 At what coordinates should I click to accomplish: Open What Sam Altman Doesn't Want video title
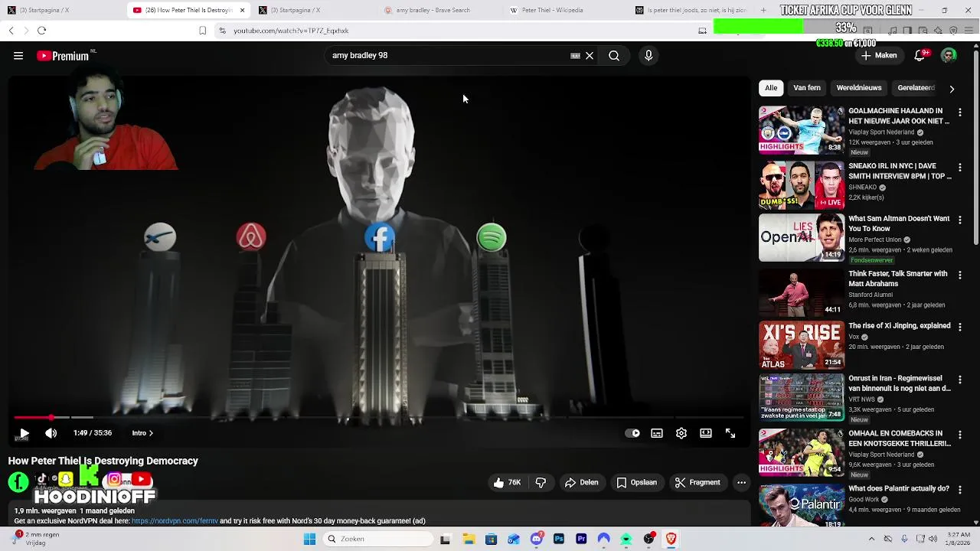(899, 223)
